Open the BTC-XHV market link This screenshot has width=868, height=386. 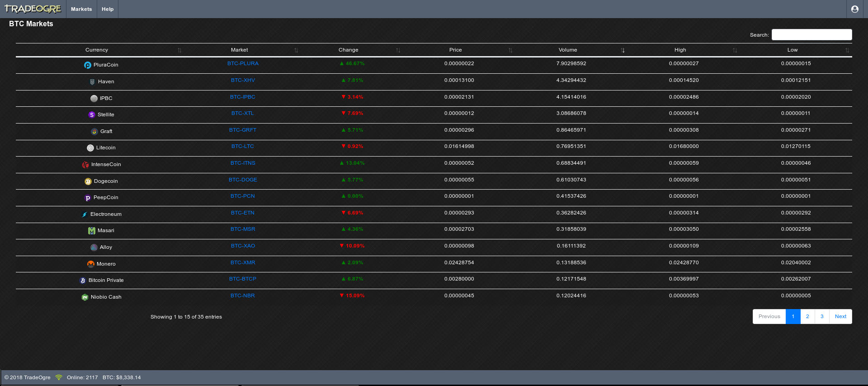243,81
